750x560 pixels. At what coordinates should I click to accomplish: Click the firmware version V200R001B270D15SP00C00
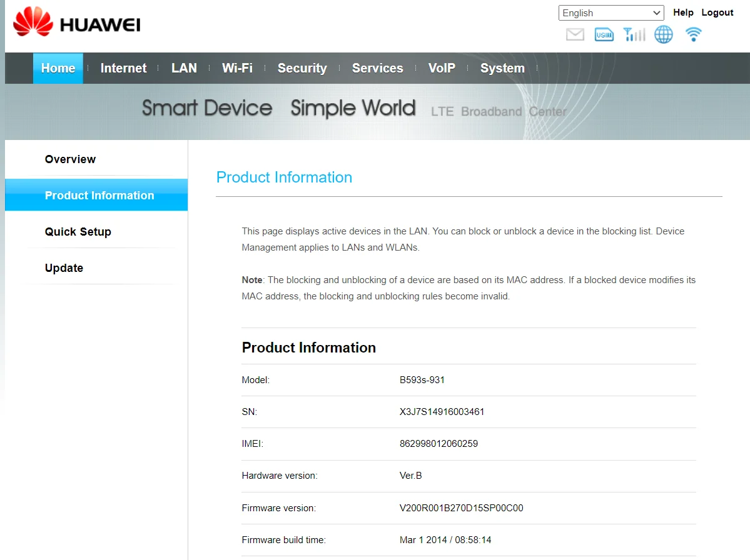point(461,508)
